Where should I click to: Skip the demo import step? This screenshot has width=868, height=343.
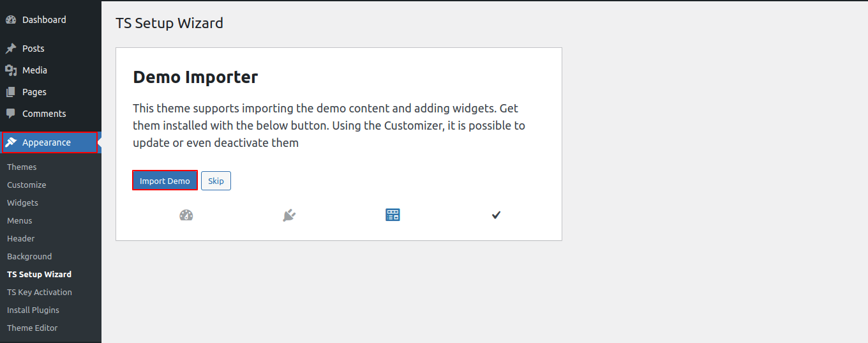(x=216, y=181)
